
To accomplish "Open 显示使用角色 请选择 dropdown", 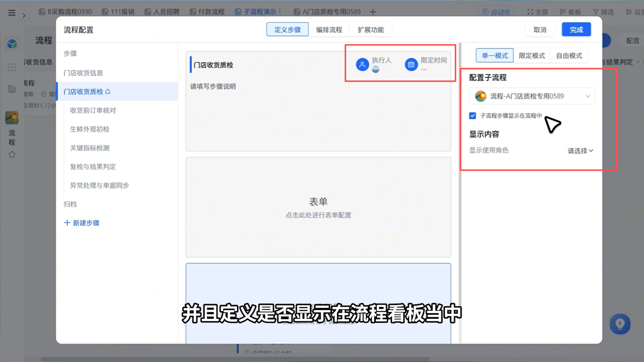I will [580, 151].
